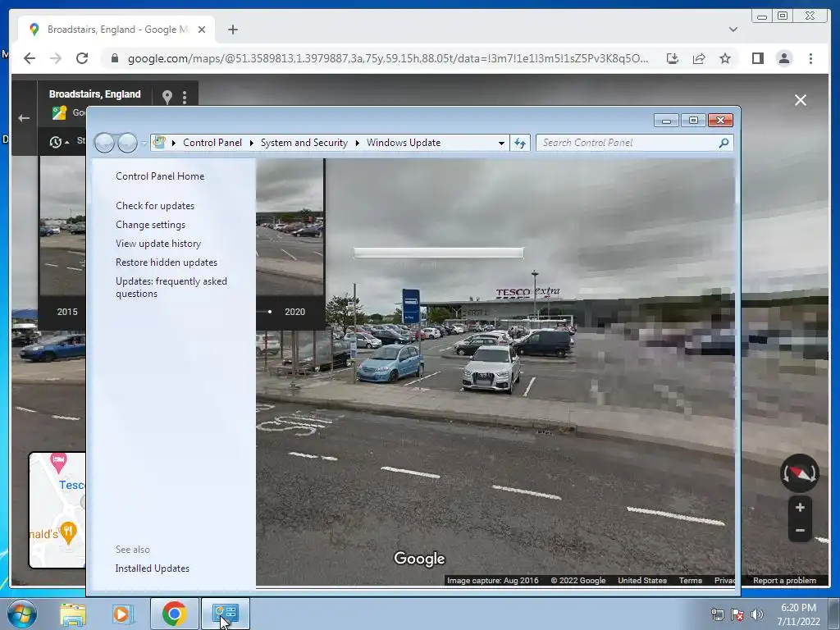Open Chrome's three-dot menu
The height and width of the screenshot is (630, 840).
click(x=810, y=58)
